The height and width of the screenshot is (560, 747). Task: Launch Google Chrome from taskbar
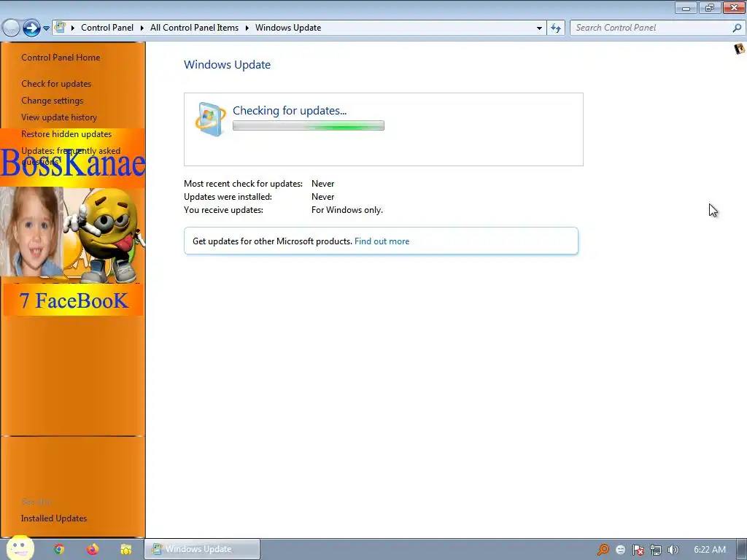pyautogui.click(x=59, y=549)
